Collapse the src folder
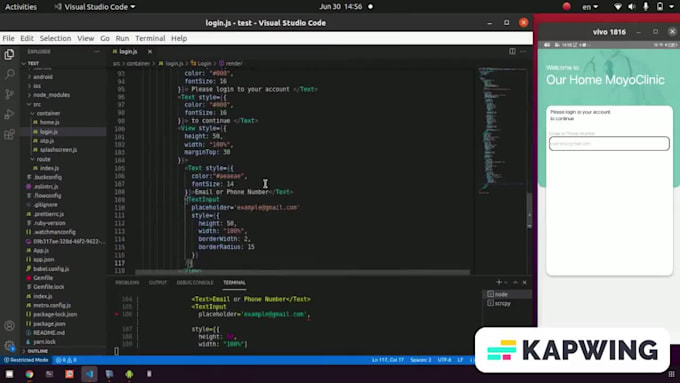Image resolution: width=680 pixels, height=383 pixels. tap(37, 104)
